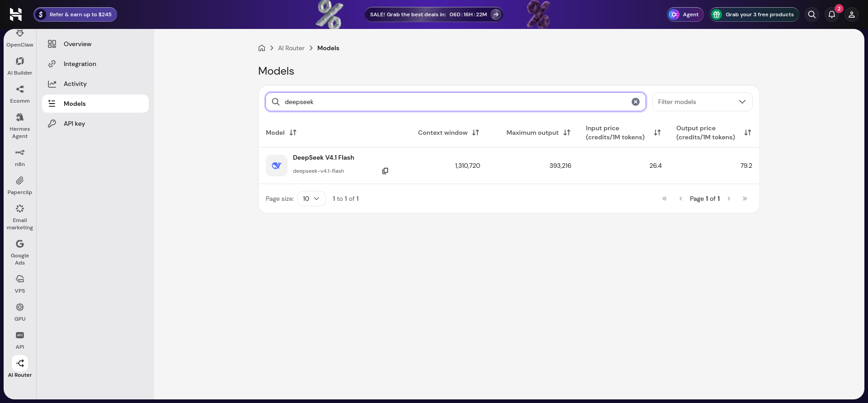This screenshot has height=403, width=868.
Task: Click the home breadcrumb icon
Action: [x=262, y=48]
